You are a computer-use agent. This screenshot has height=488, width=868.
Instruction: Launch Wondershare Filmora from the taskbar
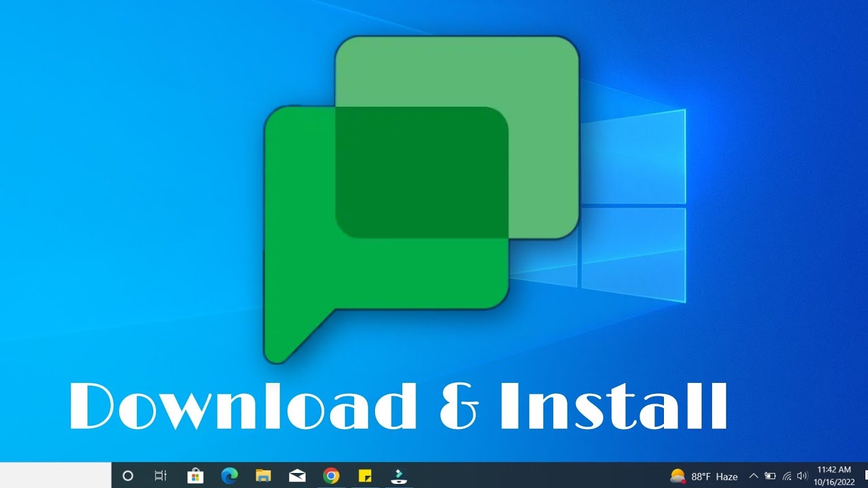click(399, 476)
